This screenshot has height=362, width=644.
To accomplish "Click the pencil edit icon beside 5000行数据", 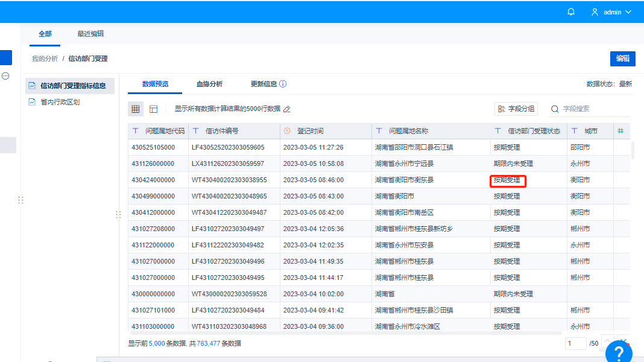I will click(286, 109).
